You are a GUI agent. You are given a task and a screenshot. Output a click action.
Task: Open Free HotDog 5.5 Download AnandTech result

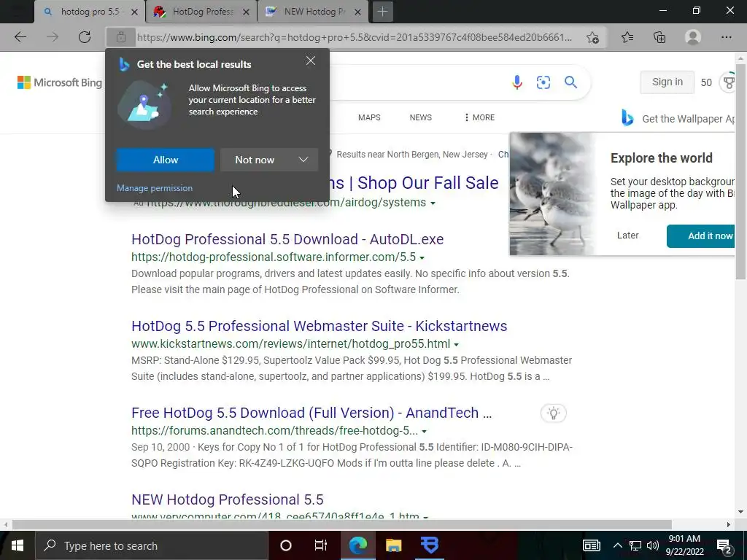pos(311,413)
